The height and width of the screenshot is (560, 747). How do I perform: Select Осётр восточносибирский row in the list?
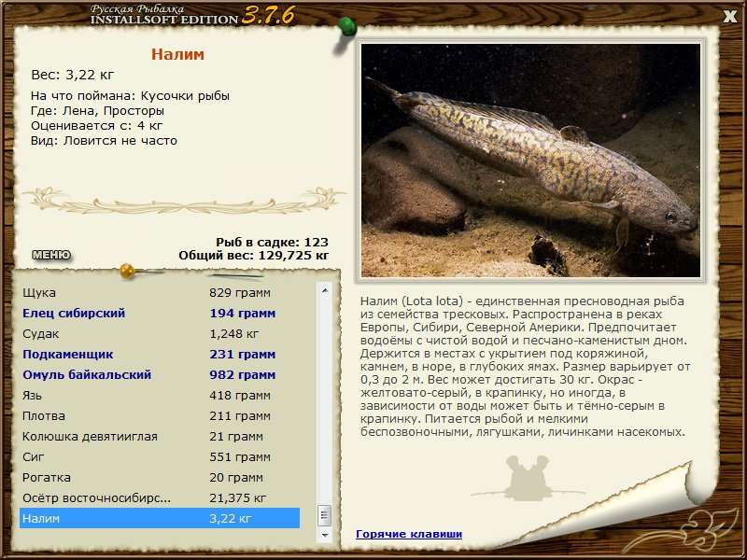160,497
